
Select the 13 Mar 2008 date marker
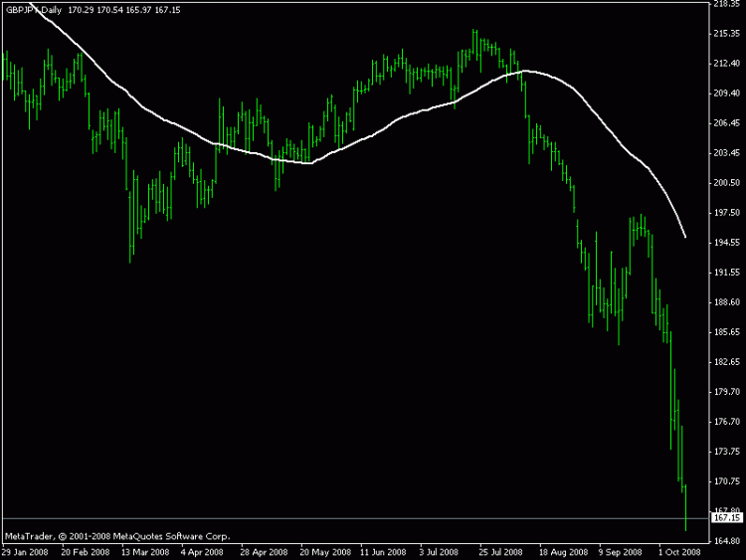(145, 552)
